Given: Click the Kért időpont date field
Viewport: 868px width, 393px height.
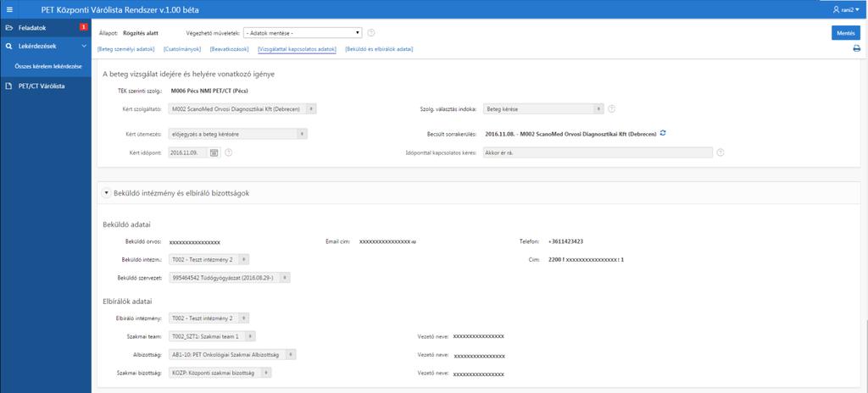Looking at the screenshot, I should (x=188, y=152).
